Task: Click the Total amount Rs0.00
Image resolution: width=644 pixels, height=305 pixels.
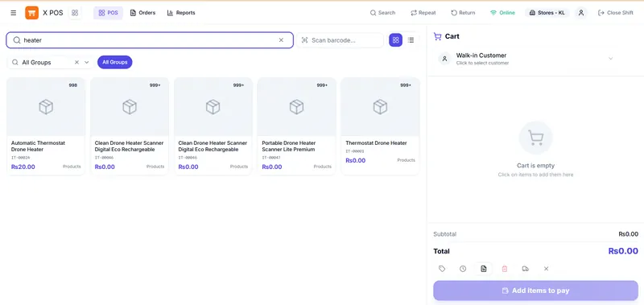Action: pos(623,251)
